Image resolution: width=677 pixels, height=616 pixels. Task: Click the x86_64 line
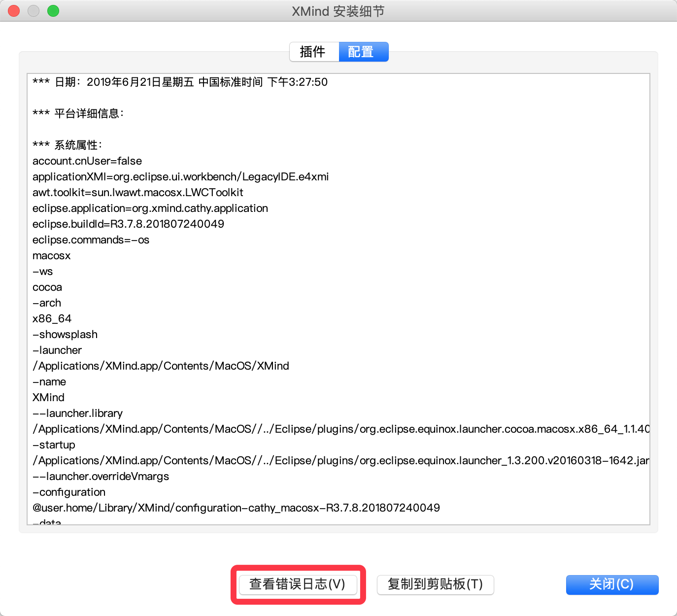52,319
